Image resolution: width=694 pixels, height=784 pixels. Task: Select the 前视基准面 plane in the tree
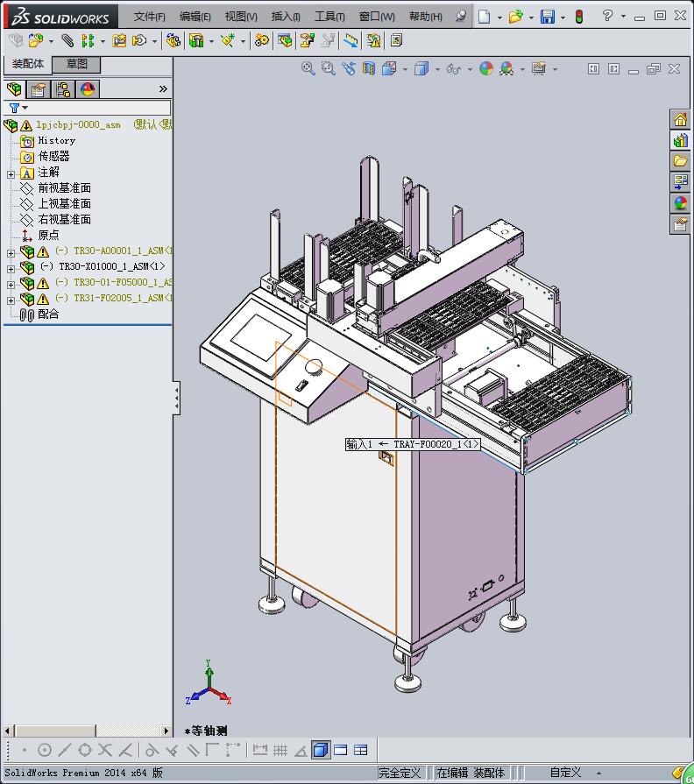click(x=65, y=188)
